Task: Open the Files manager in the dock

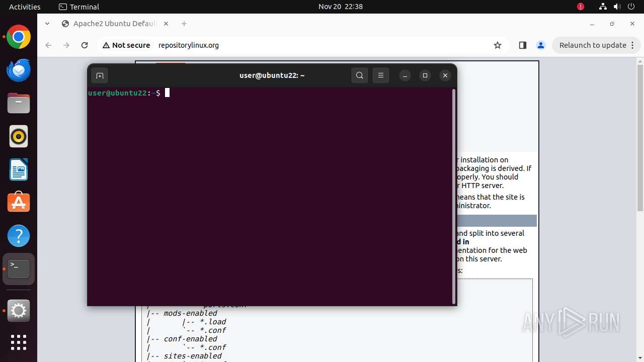Action: (19, 104)
